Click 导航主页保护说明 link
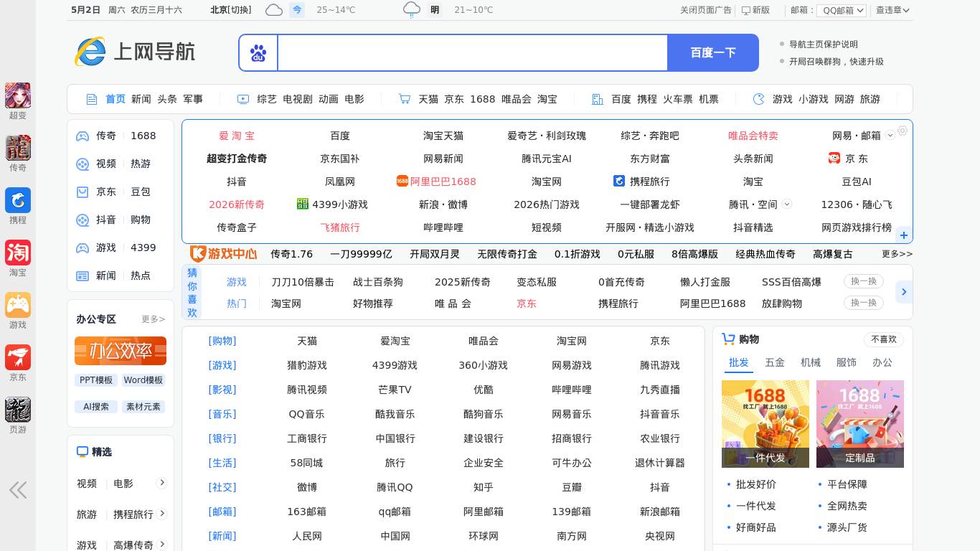This screenshot has height=551, width=980. [x=824, y=44]
